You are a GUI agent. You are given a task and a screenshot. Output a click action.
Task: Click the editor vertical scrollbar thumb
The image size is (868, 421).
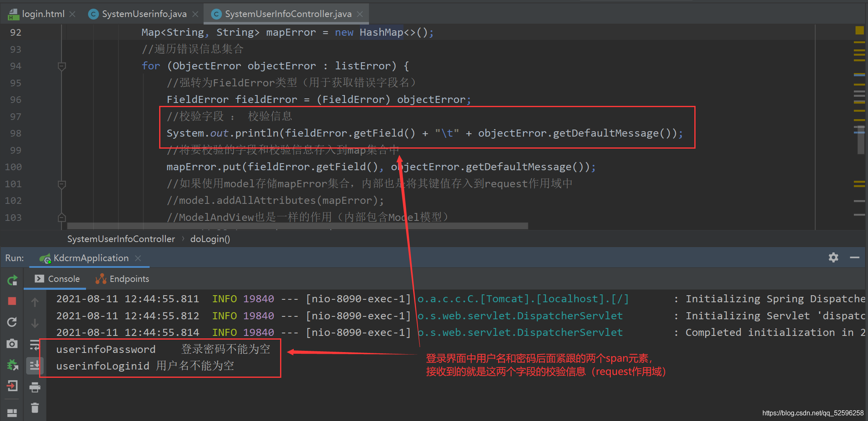coord(861,140)
